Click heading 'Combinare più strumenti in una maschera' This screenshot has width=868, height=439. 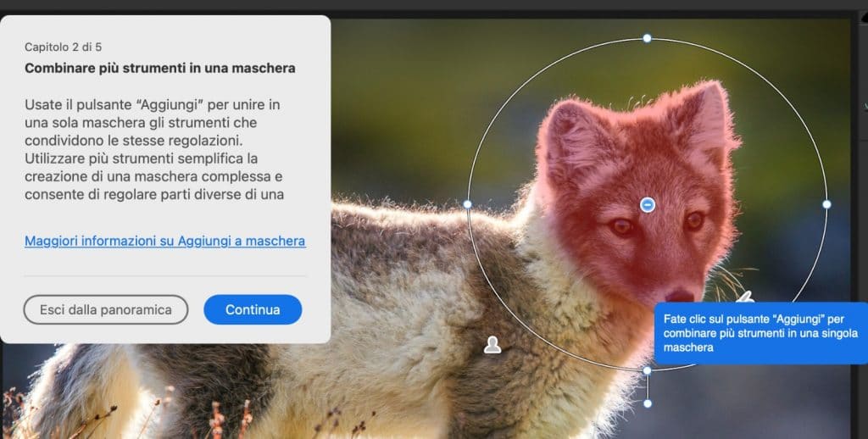160,68
